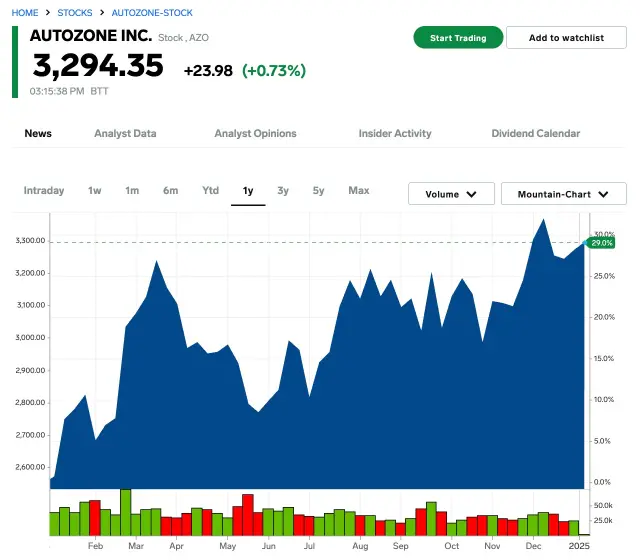Open the Analyst Opinions tab
Viewport: 640px width, 560px height.
[x=255, y=133]
